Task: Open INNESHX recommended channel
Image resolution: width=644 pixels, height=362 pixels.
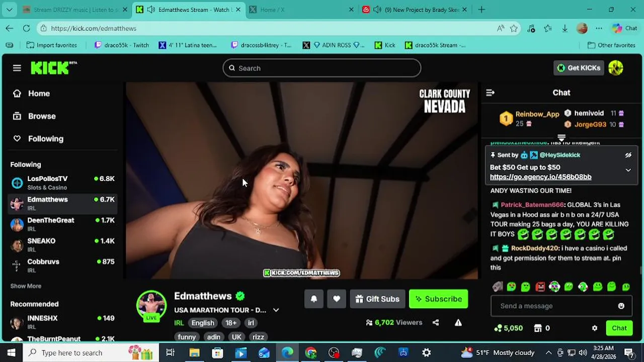Action: [63, 322]
